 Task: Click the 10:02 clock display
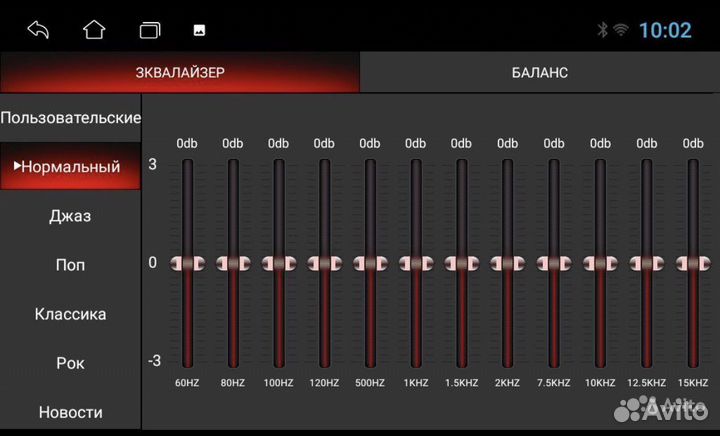pyautogui.click(x=665, y=30)
